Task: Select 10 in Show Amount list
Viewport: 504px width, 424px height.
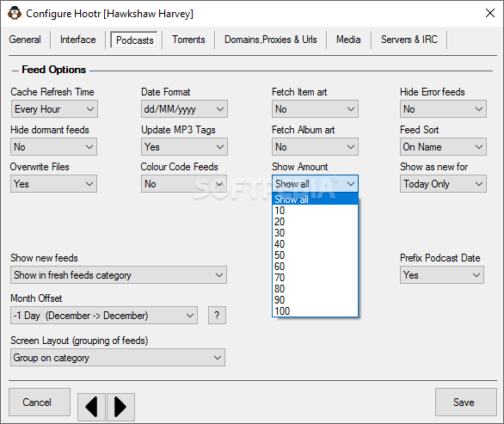Action: coord(315,211)
